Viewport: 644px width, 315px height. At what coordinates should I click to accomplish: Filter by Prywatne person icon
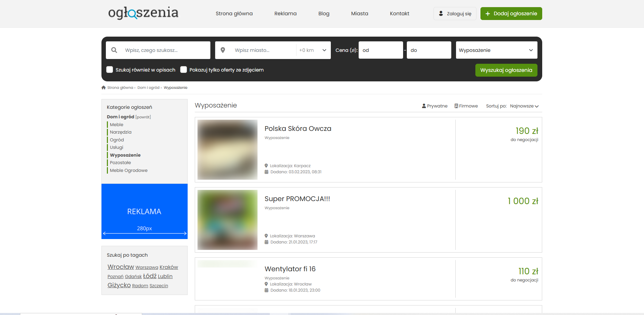(424, 106)
